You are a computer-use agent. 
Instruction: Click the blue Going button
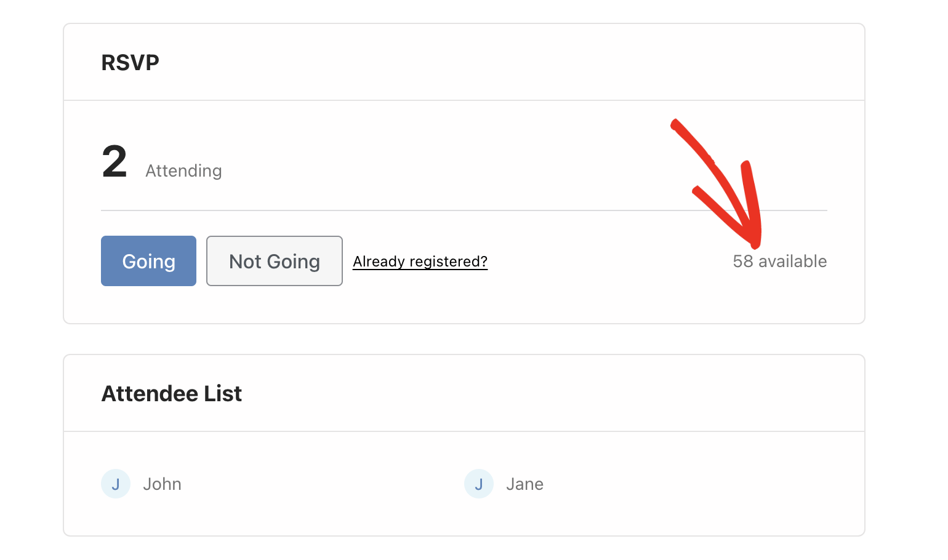coord(148,261)
